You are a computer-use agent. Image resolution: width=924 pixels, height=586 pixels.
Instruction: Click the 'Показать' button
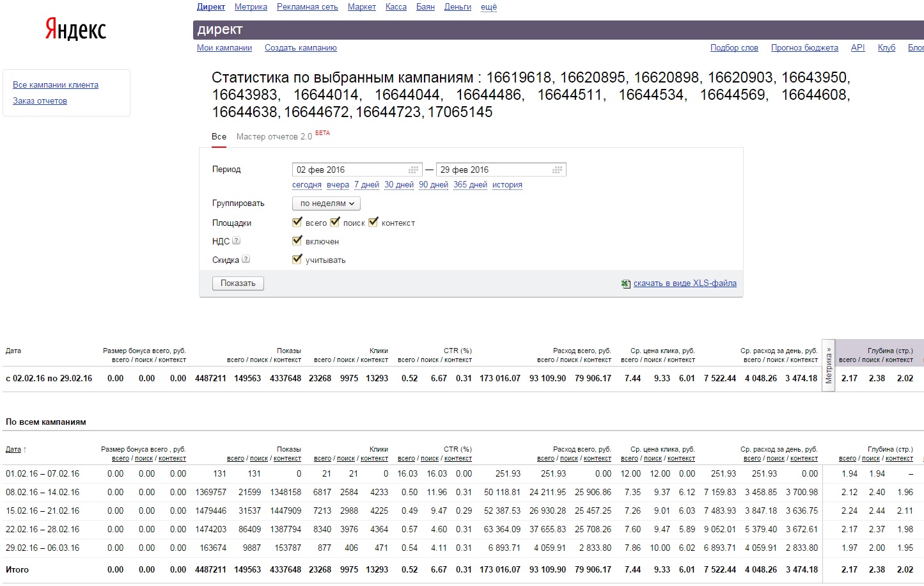238,283
